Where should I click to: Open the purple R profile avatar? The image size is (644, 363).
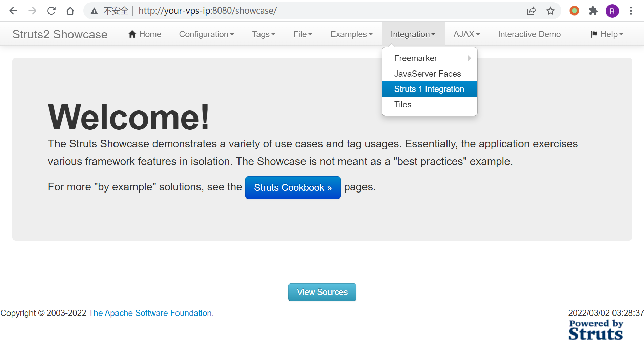(x=612, y=11)
